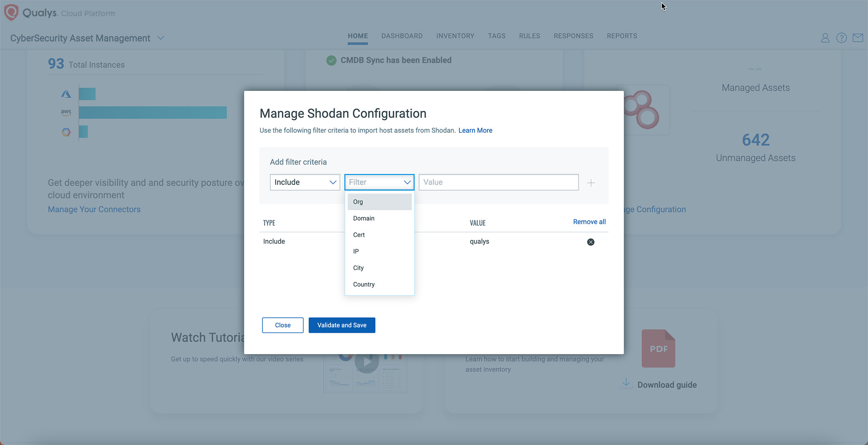Open the envelope notifications icon
Image resolution: width=868 pixels, height=445 pixels.
858,38
